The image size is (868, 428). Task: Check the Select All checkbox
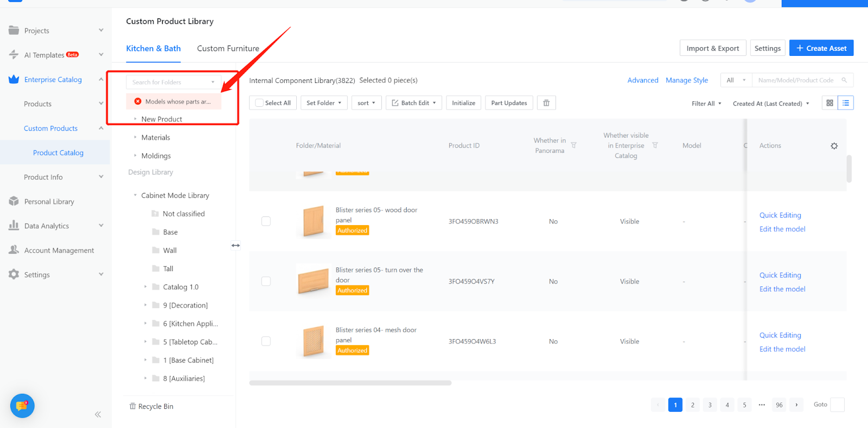point(260,103)
